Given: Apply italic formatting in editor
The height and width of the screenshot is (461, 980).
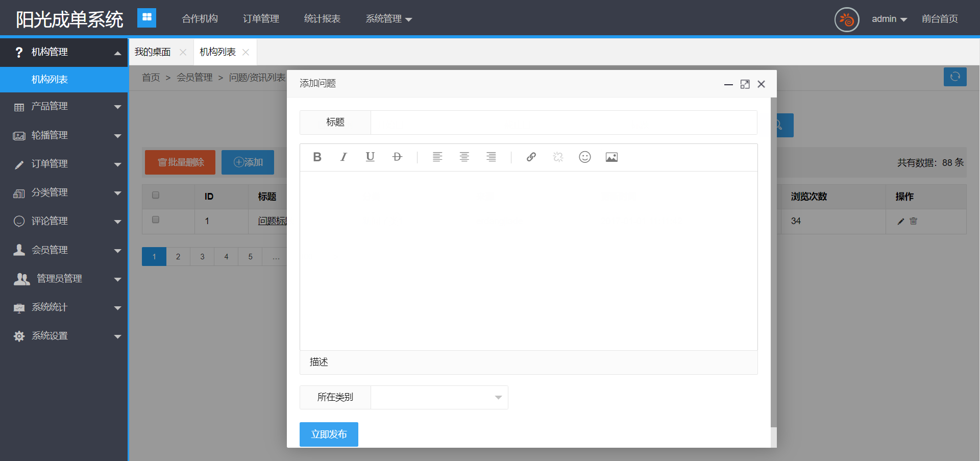Looking at the screenshot, I should [344, 157].
